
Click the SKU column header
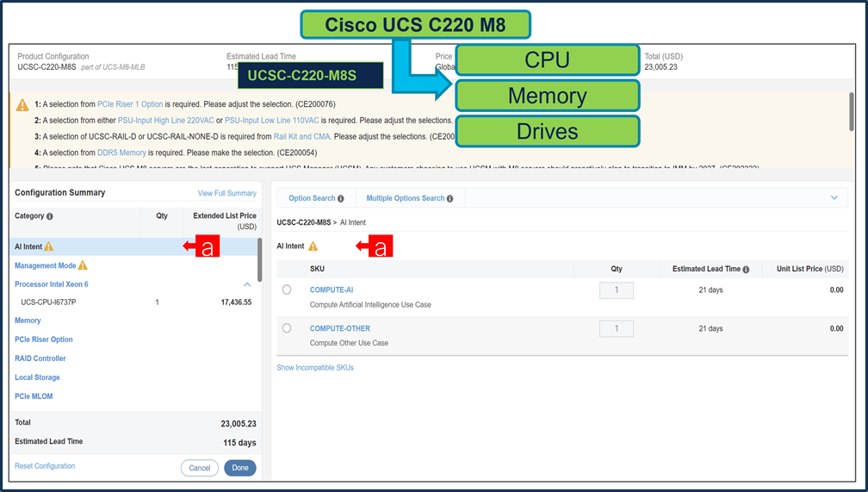[317, 269]
